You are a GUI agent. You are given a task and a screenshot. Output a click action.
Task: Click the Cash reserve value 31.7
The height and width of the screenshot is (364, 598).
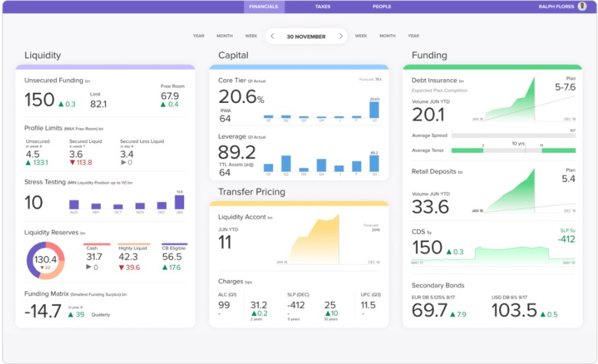(94, 257)
